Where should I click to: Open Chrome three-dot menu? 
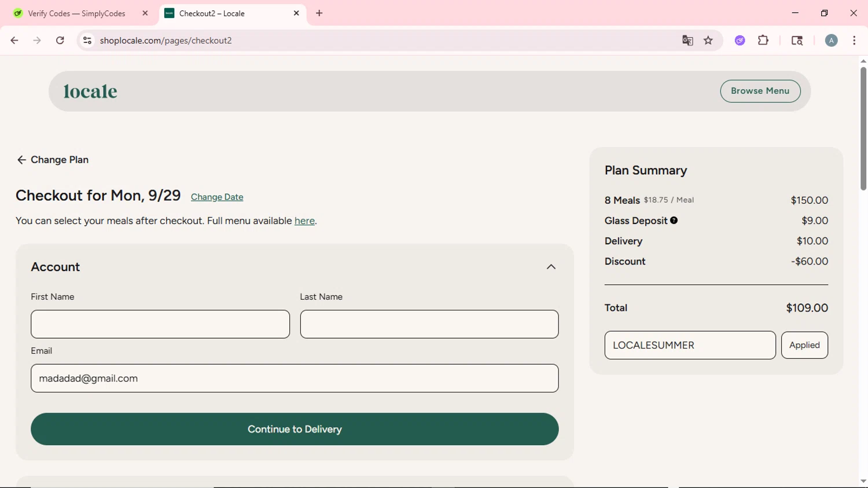(x=855, y=41)
